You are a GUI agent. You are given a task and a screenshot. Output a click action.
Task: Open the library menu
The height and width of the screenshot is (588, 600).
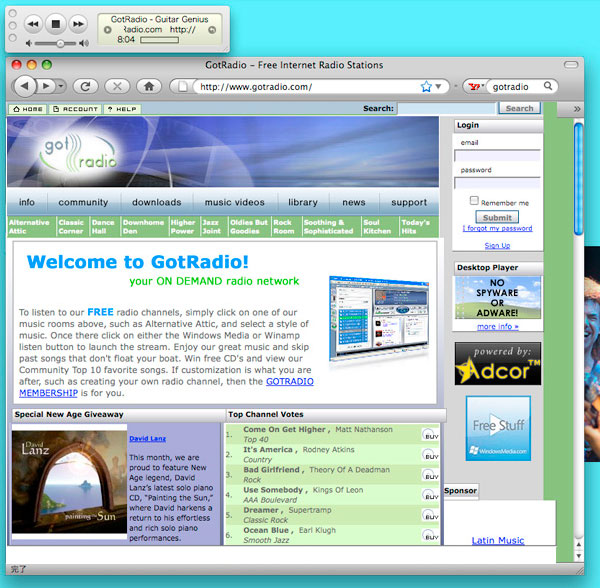(x=303, y=202)
